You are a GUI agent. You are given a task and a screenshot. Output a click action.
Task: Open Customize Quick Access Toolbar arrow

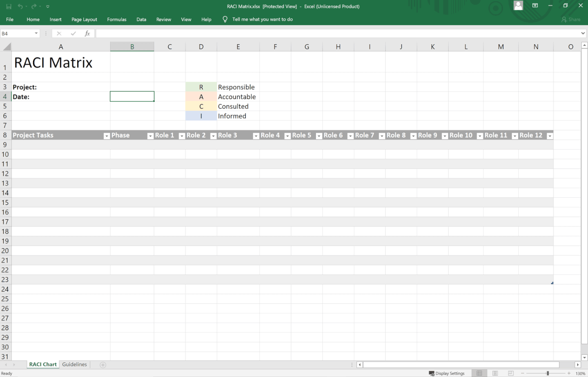tap(48, 7)
